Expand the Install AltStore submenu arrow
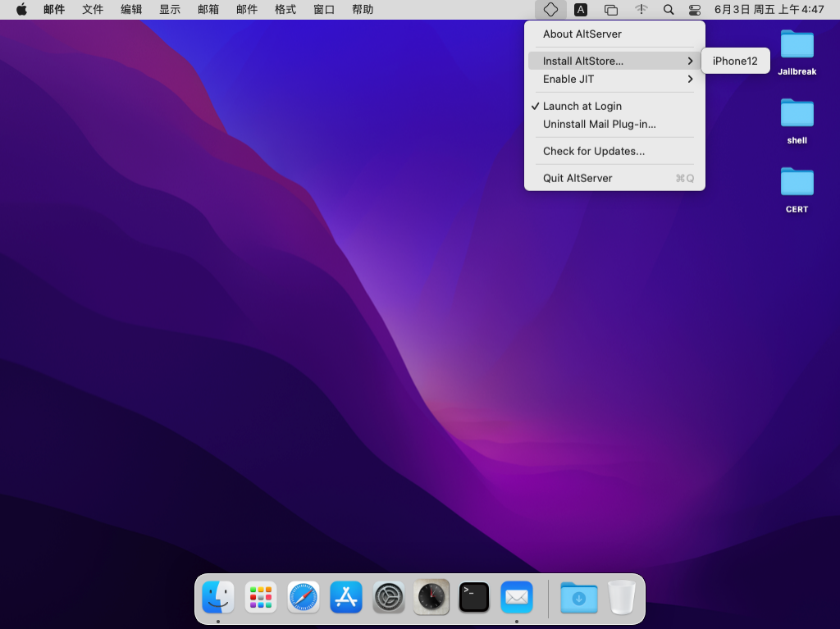Image resolution: width=840 pixels, height=629 pixels. point(691,61)
